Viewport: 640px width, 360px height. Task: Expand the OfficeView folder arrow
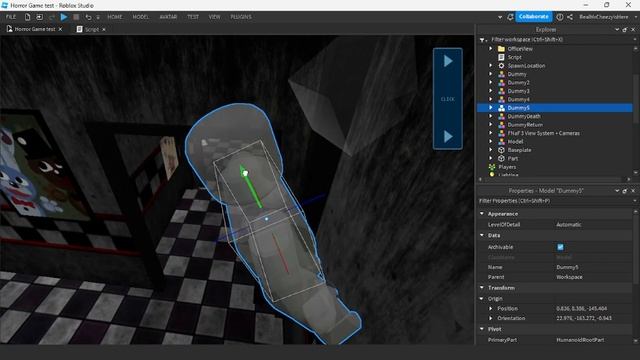tap(491, 49)
